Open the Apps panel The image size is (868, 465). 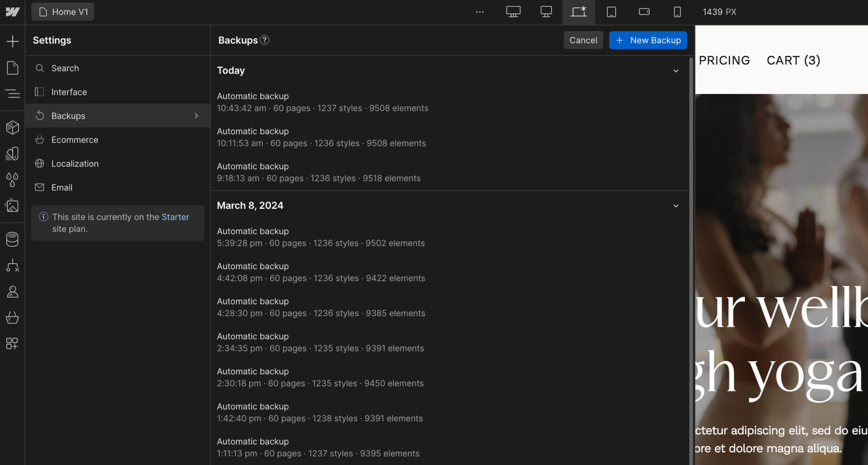click(12, 344)
